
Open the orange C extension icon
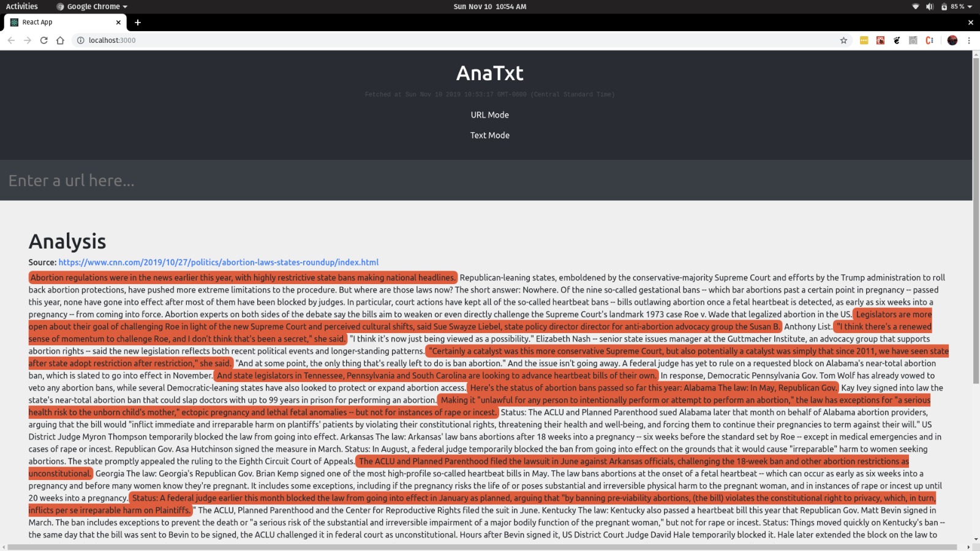click(x=929, y=40)
